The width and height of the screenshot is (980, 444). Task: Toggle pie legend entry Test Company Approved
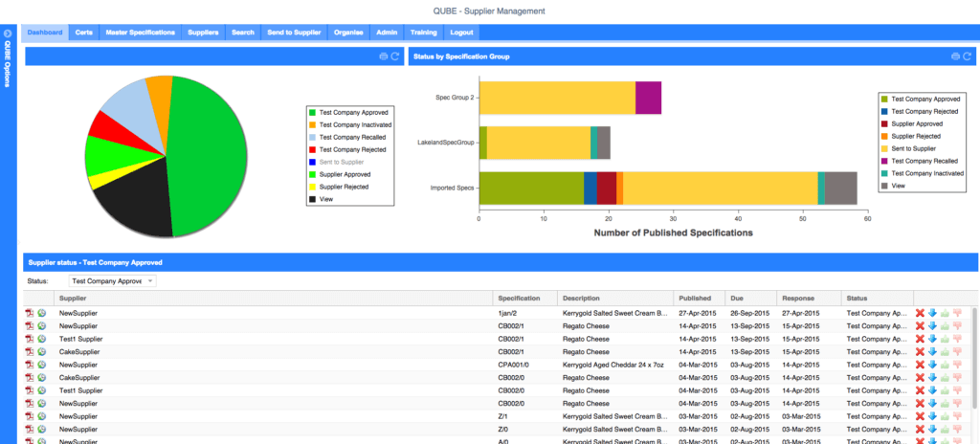(x=348, y=113)
